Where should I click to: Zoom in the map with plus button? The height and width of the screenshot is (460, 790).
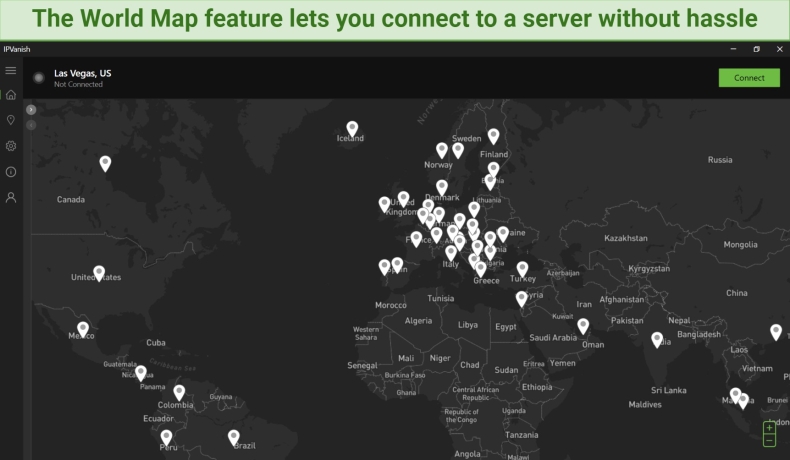click(x=769, y=428)
